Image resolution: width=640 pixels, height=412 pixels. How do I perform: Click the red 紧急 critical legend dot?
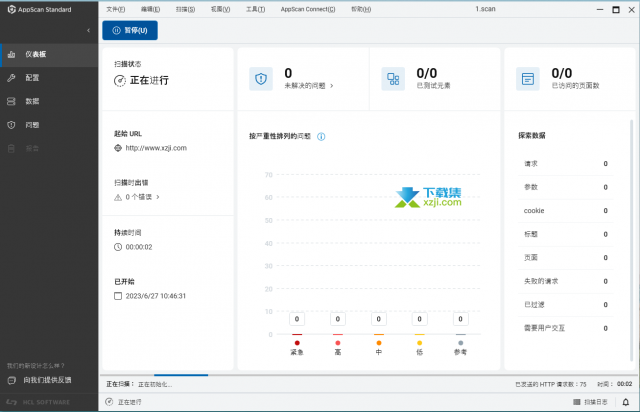tap(297, 343)
